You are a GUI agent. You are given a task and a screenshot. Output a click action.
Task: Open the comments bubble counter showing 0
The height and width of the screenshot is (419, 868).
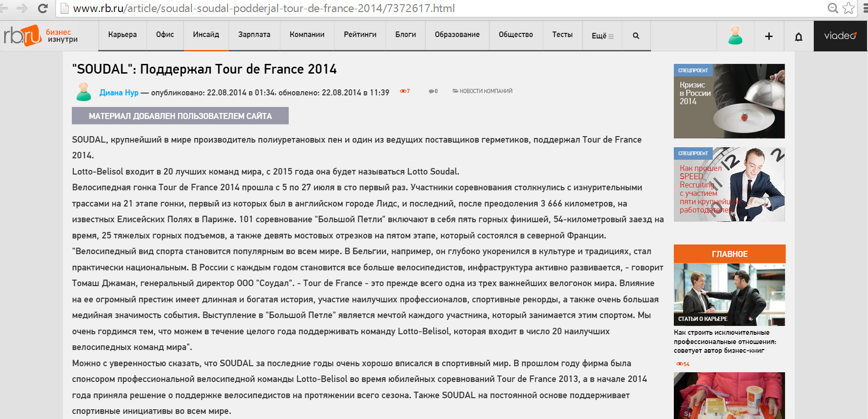click(433, 91)
